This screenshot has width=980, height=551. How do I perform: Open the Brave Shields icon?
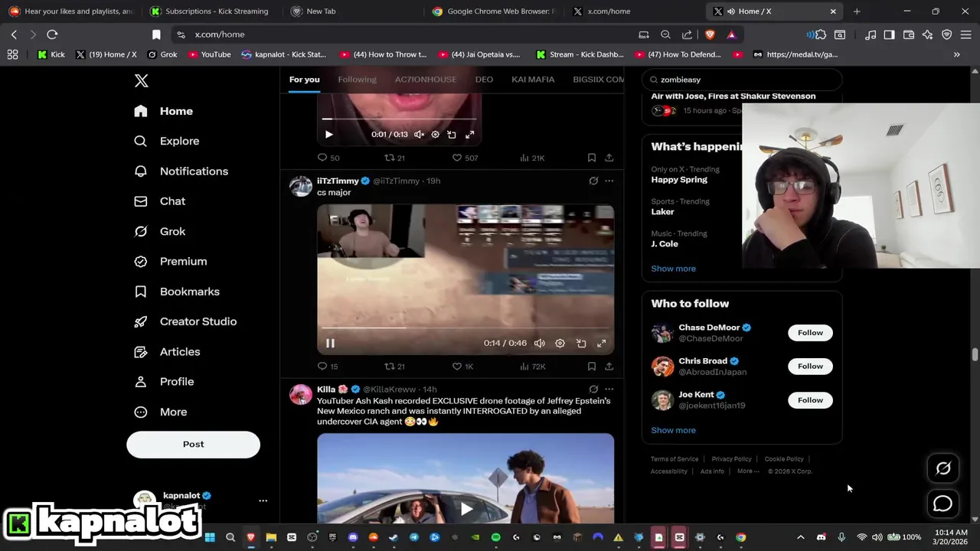[x=710, y=34]
